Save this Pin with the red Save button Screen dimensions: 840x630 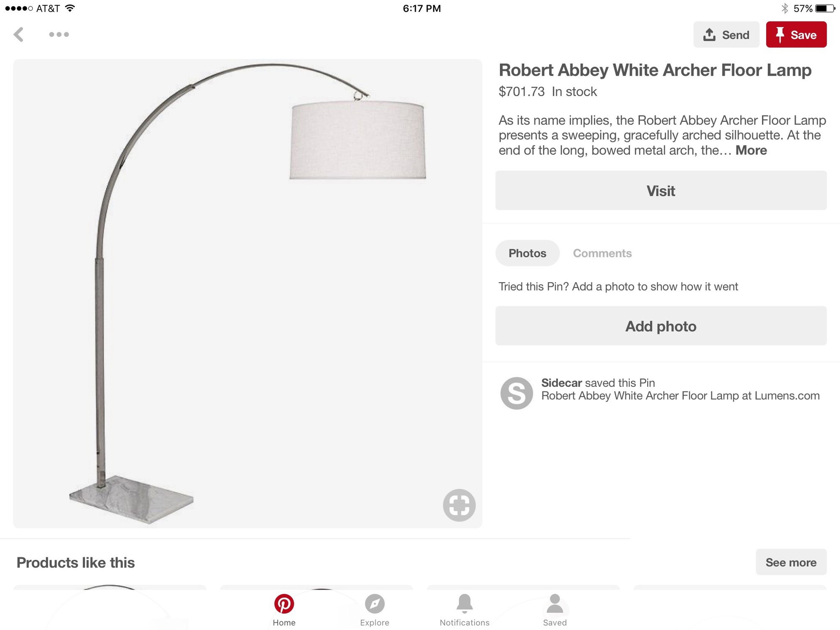pos(796,34)
